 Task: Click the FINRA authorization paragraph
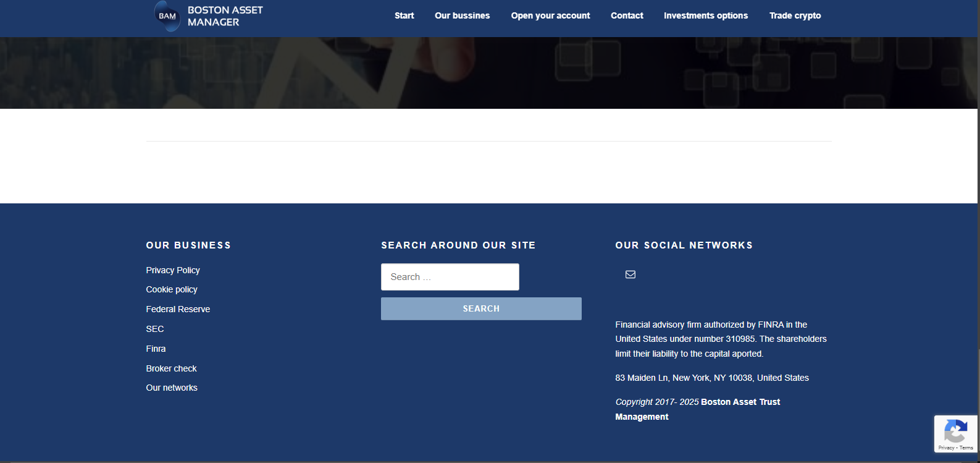[721, 339]
